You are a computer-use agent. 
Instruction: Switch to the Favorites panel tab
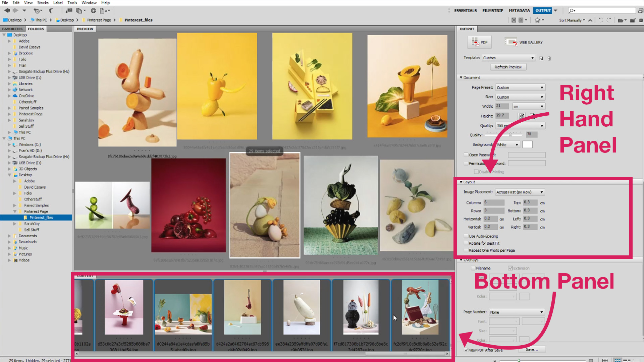coord(12,29)
